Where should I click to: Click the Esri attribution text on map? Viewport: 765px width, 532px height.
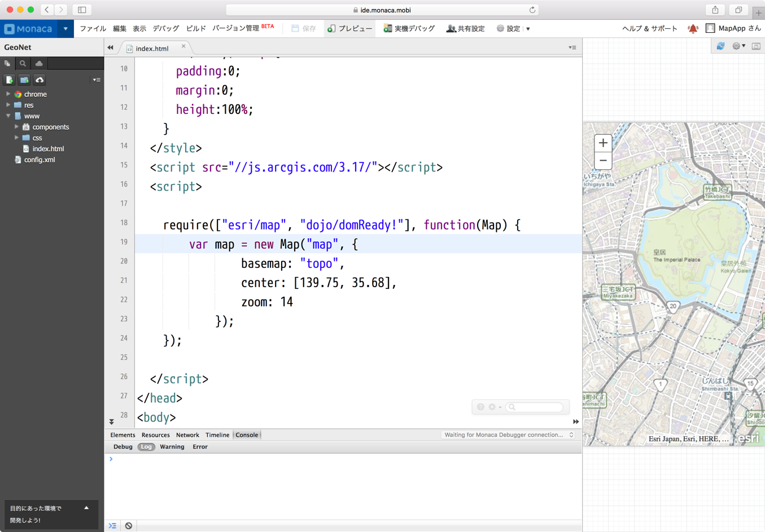pos(689,439)
